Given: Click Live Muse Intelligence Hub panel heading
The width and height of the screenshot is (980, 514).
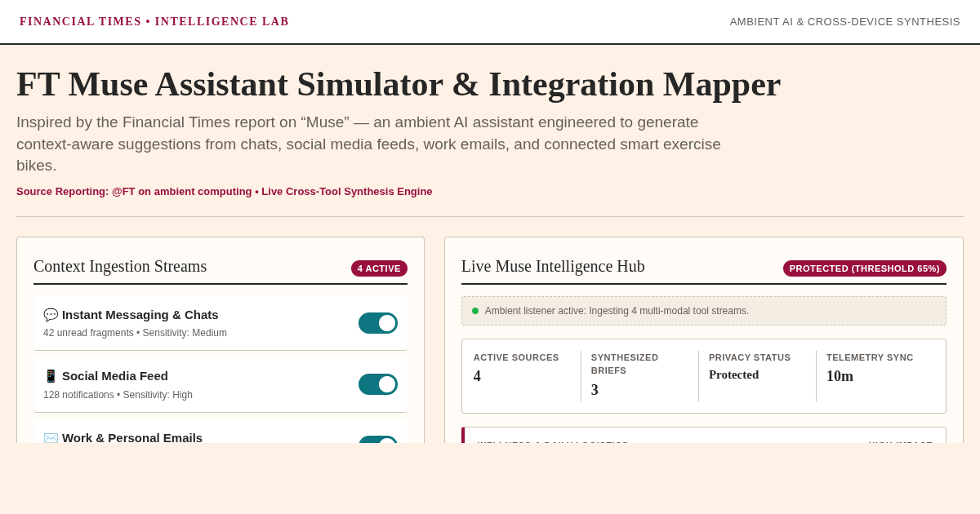Looking at the screenshot, I should click(553, 266).
